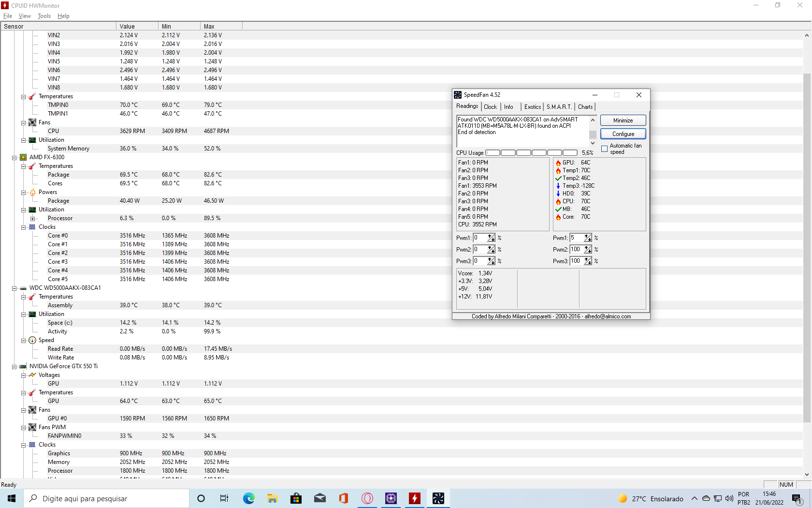Adjust right Pwm2 spinner at 100
This screenshot has height=508, width=812.
point(588,250)
